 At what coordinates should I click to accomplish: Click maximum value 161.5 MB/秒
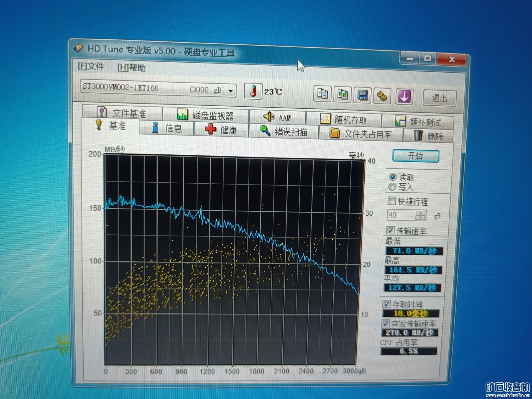pyautogui.click(x=413, y=270)
